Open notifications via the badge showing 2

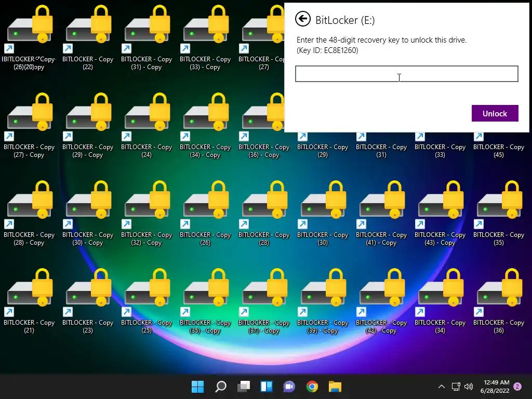(x=517, y=387)
